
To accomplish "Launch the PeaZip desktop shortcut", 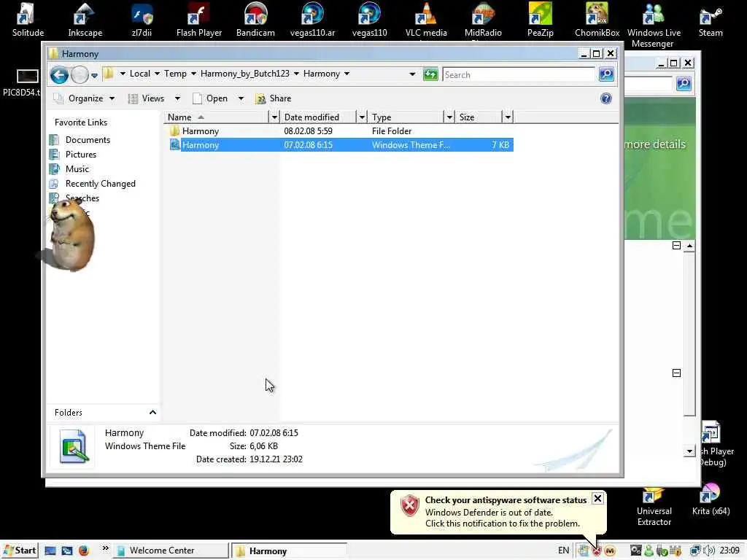I will pos(541,20).
